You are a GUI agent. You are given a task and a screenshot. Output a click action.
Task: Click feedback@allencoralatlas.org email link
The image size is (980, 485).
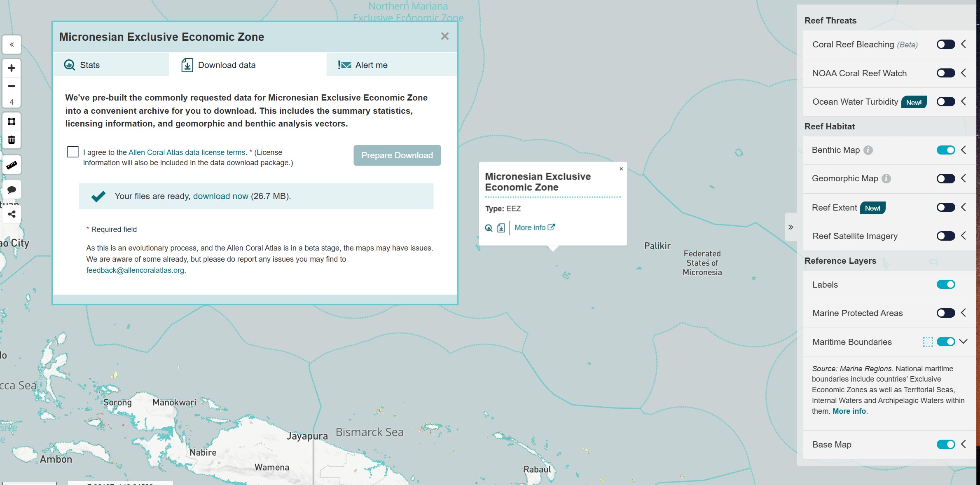[x=135, y=270]
